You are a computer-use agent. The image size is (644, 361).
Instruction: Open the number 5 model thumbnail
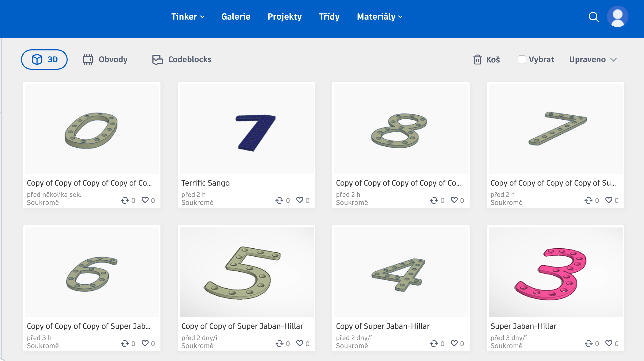tap(247, 272)
